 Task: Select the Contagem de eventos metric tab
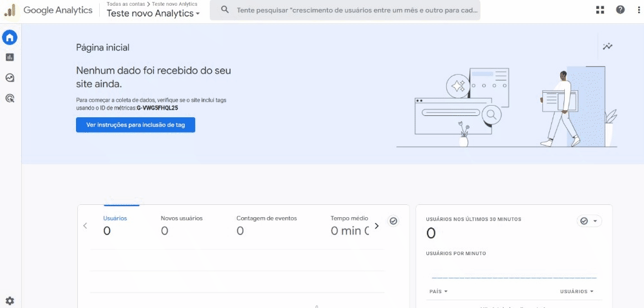[x=267, y=226]
